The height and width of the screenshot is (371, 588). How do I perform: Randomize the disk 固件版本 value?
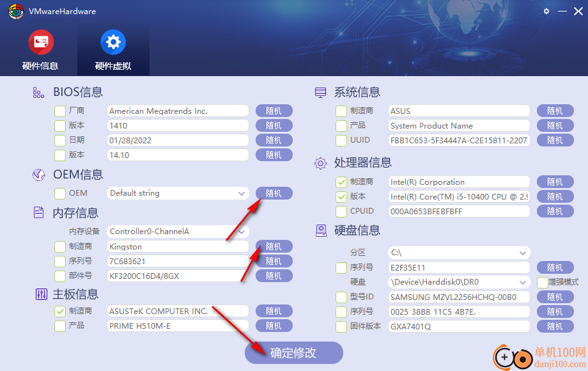555,326
